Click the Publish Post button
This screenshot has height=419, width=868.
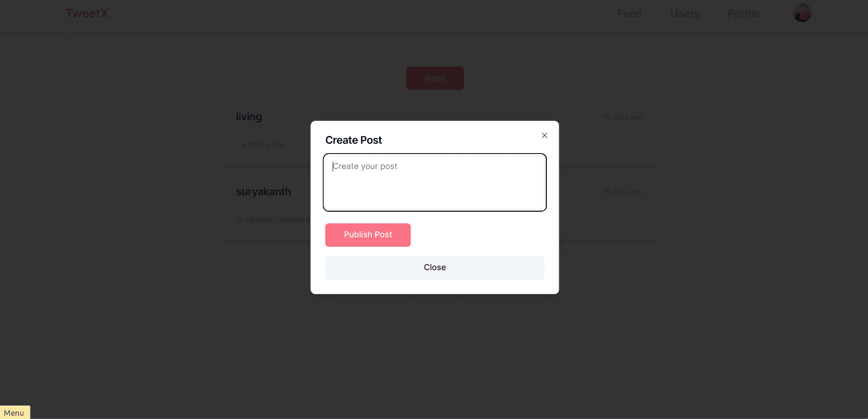click(x=368, y=235)
